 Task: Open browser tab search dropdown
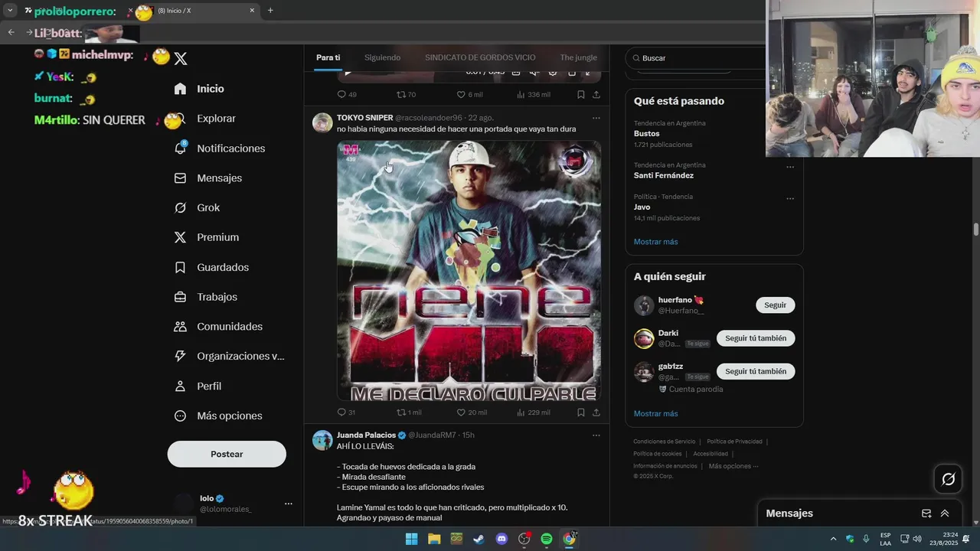tap(10, 10)
